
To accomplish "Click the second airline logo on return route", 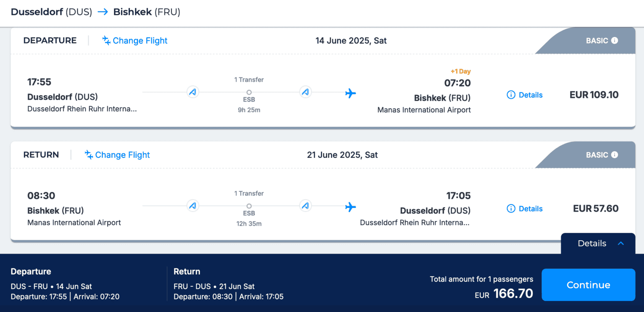I will tap(306, 206).
